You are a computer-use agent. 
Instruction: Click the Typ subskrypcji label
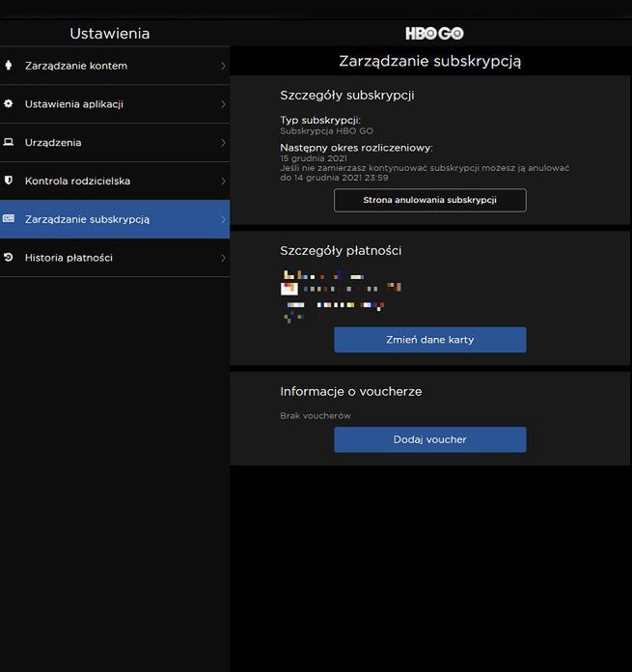pyautogui.click(x=320, y=120)
